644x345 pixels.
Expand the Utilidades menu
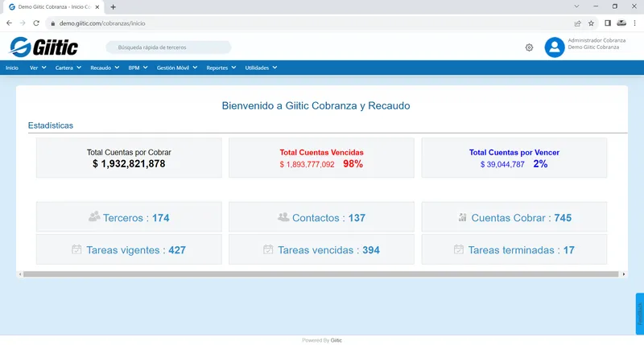tap(261, 68)
